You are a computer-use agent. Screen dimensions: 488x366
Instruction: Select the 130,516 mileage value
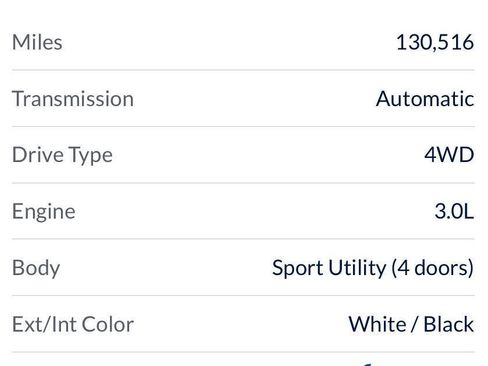pyautogui.click(x=435, y=43)
